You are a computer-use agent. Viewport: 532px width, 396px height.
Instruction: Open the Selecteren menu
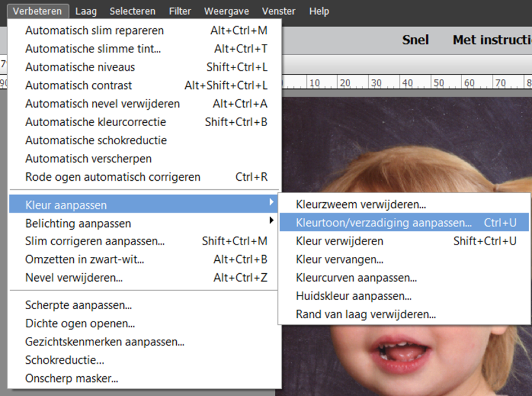[132, 11]
